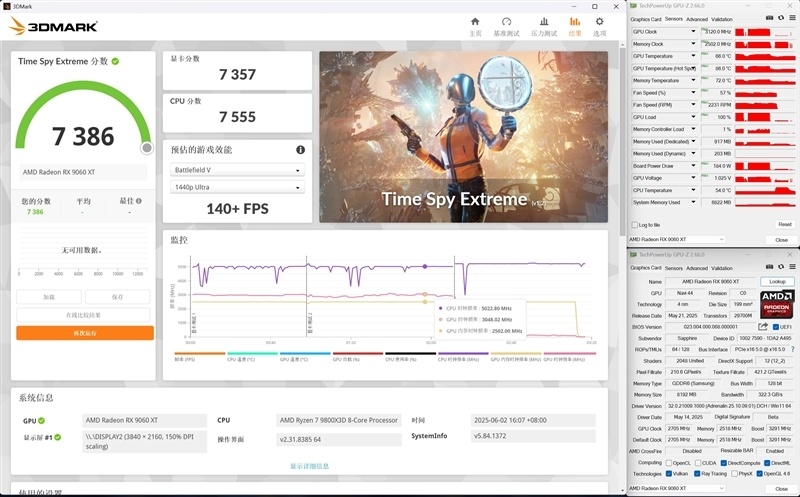Image resolution: width=800 pixels, height=497 pixels.
Task: Open the benchmarks section (基准测试)
Action: click(x=506, y=27)
